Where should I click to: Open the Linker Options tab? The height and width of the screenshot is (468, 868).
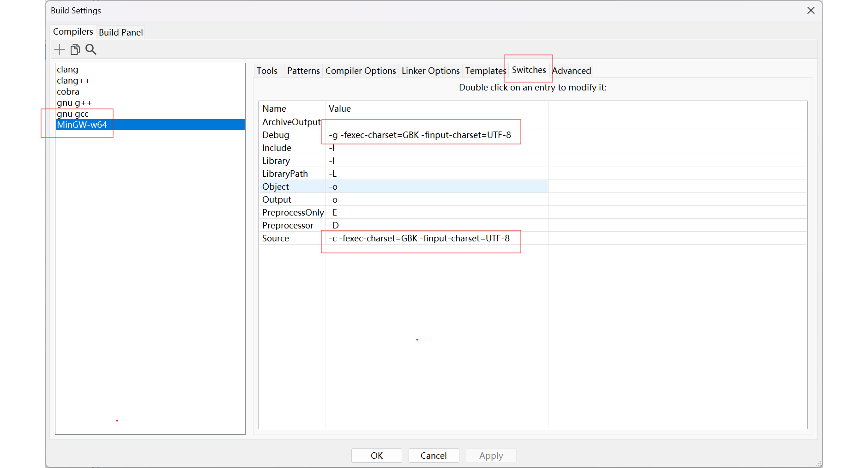[430, 71]
